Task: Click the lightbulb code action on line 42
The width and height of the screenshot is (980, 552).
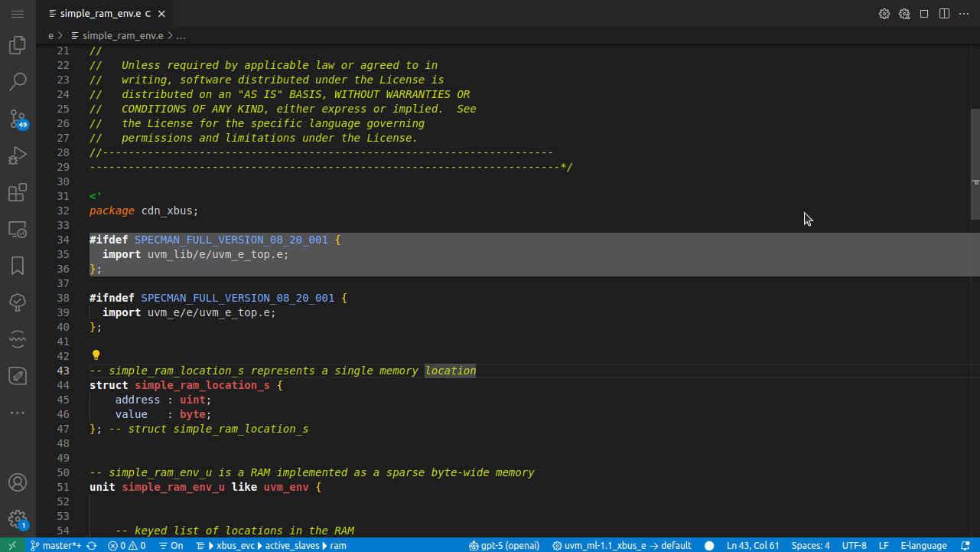Action: pos(96,354)
